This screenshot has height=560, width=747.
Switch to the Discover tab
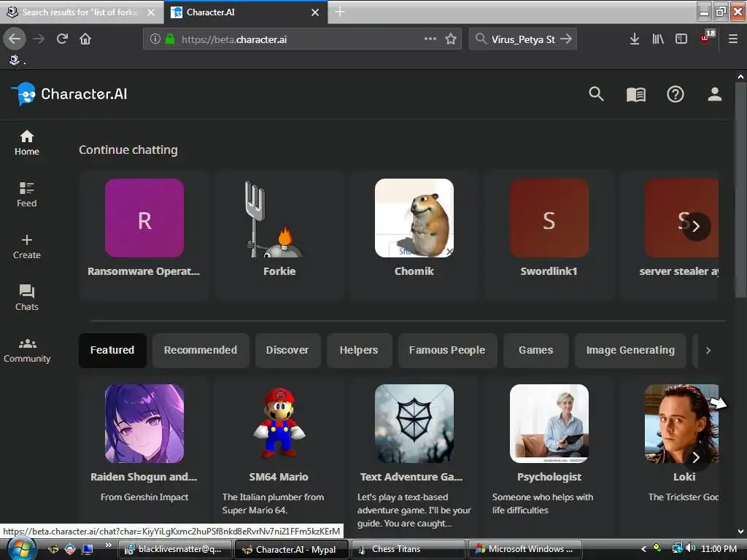click(287, 351)
